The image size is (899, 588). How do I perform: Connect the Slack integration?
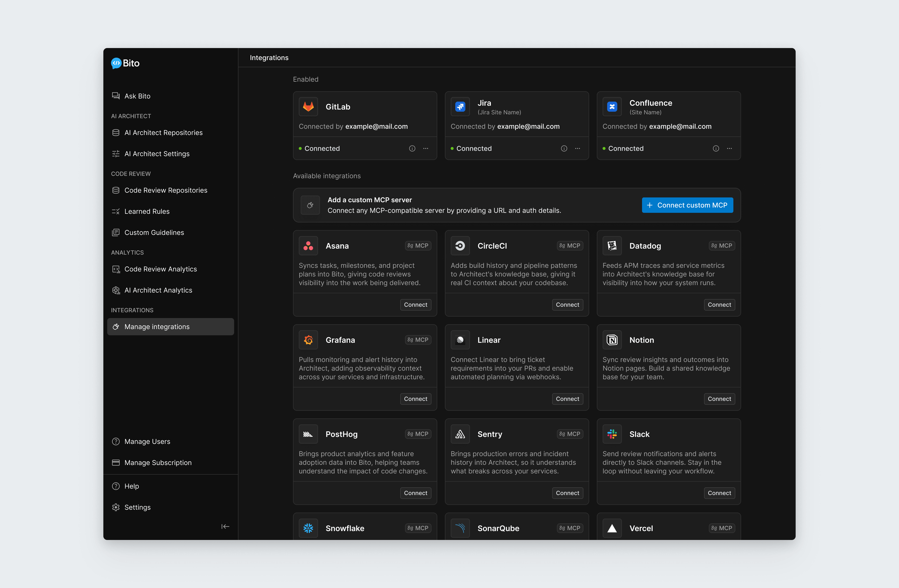coord(719,493)
